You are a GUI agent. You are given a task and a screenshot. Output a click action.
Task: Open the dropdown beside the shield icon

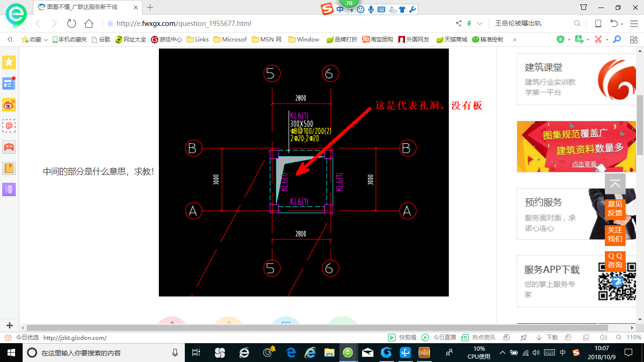pyautogui.click(x=569, y=40)
